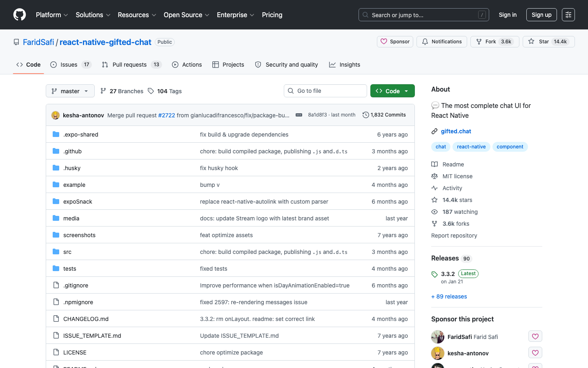Click the expoSnack folder icon
Viewport: 588px width, 368px height.
click(x=56, y=202)
